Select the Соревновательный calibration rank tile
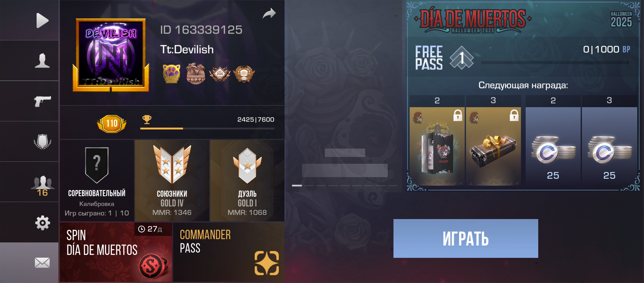This screenshot has width=644, height=283. coord(97,181)
